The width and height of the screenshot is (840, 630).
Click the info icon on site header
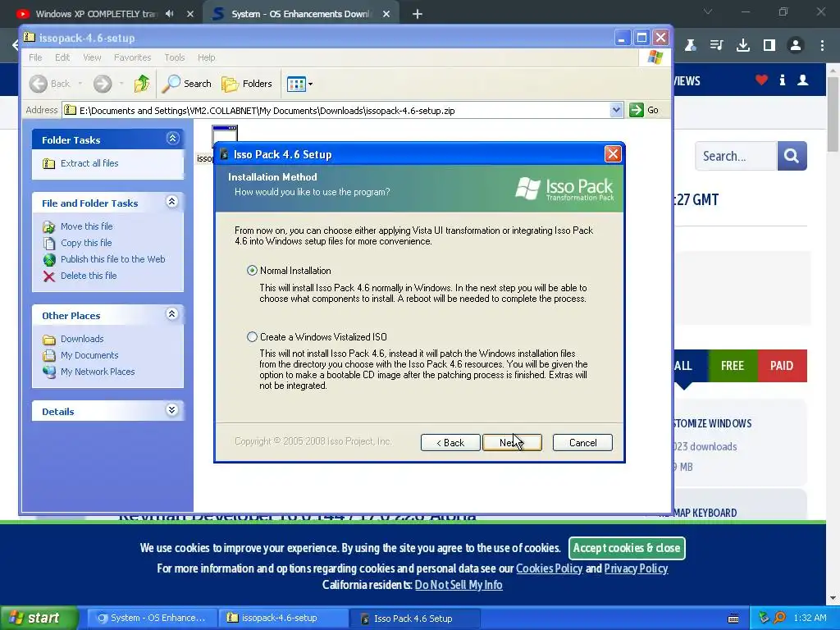[x=782, y=80]
